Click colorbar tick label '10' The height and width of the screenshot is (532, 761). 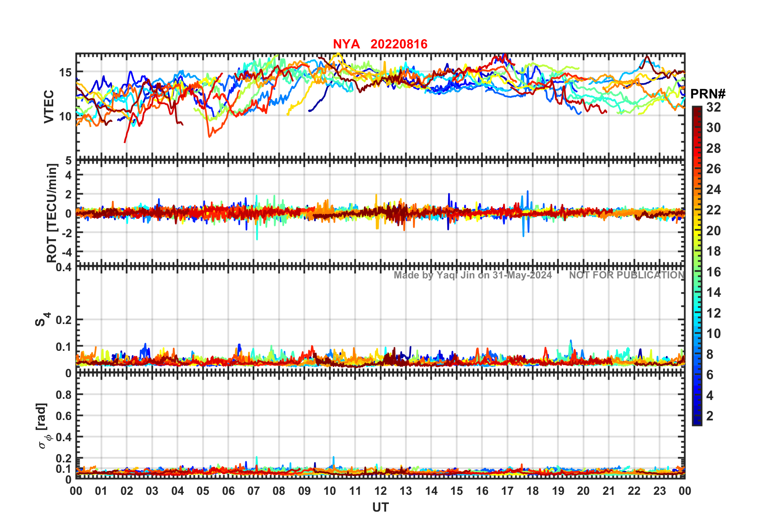click(713, 334)
